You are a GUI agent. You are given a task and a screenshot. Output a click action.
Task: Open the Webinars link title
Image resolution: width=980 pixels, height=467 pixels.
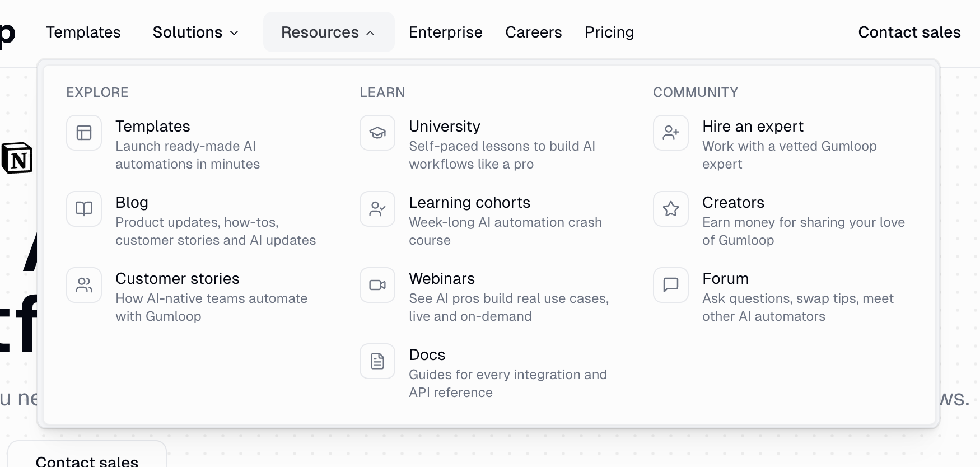[441, 278]
